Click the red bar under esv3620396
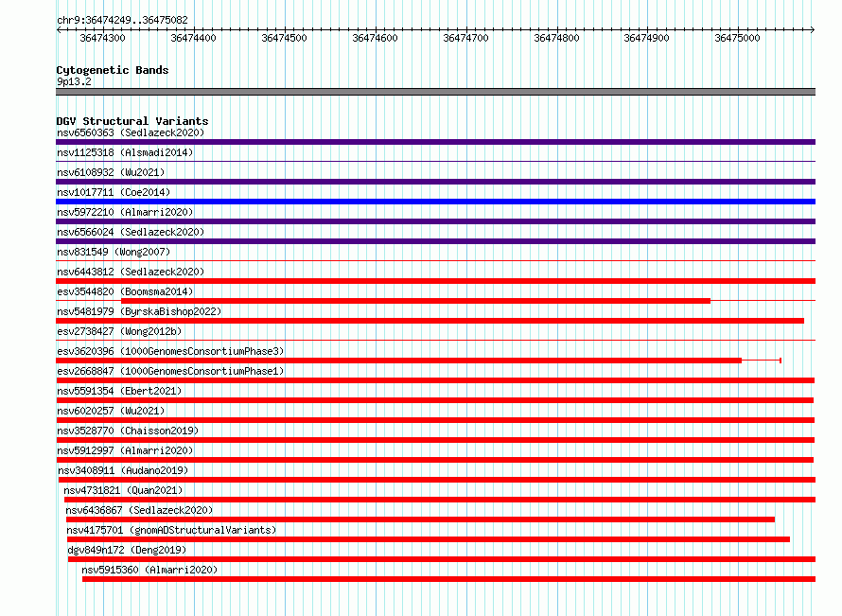Viewport: 842px width, 616px height. click(398, 361)
